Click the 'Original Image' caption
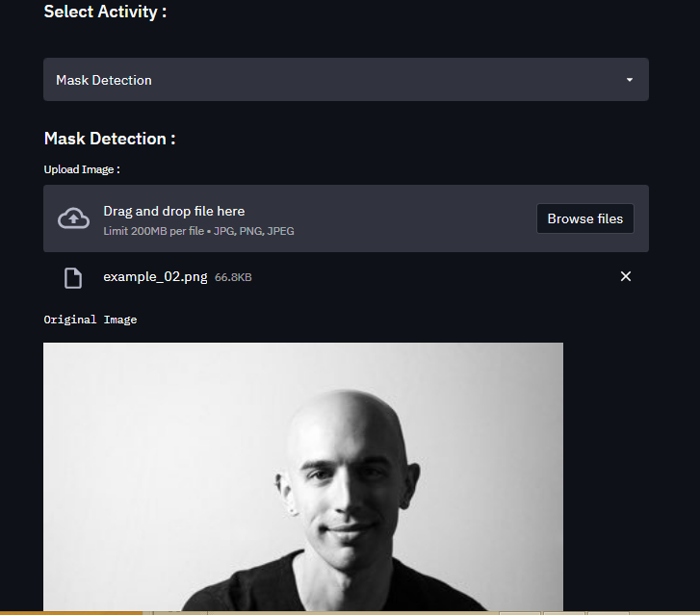 (x=91, y=320)
